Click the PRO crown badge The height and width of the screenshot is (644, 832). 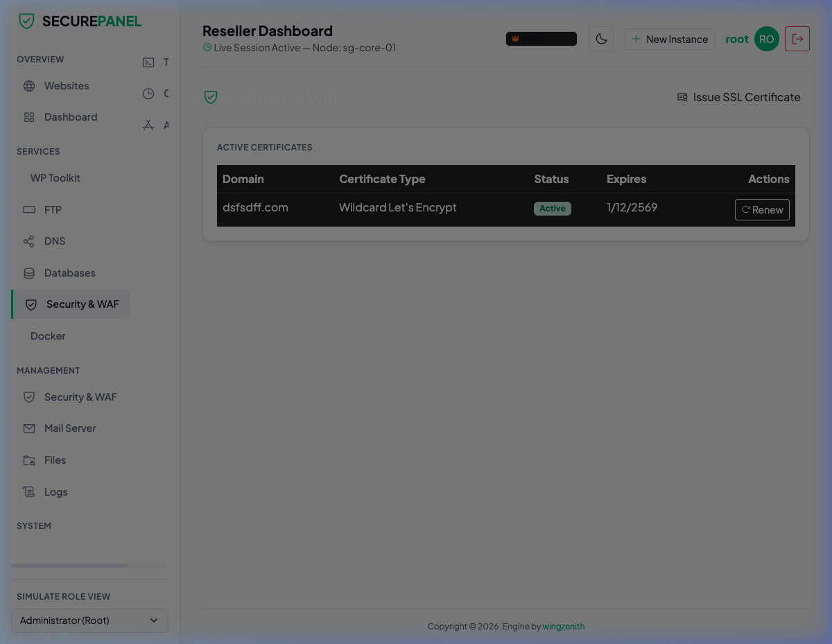point(541,39)
